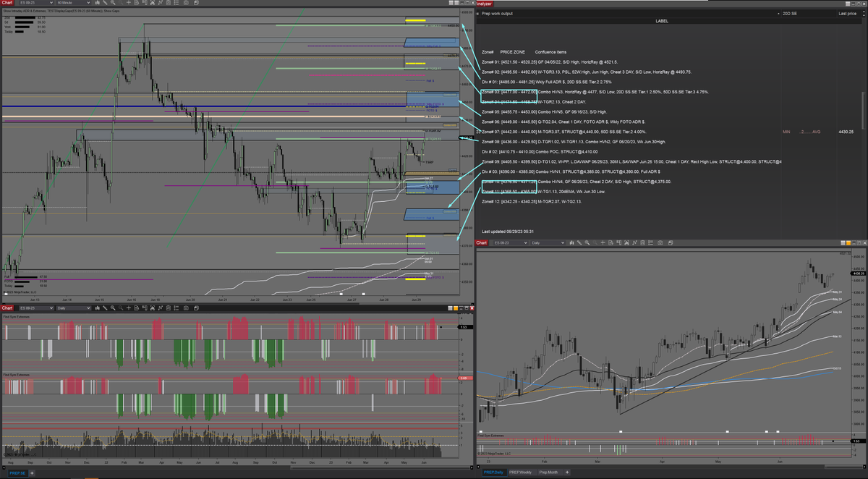This screenshot has width=868, height=479.
Task: Open the 20D SE selector in Analyzer
Action: (x=808, y=13)
